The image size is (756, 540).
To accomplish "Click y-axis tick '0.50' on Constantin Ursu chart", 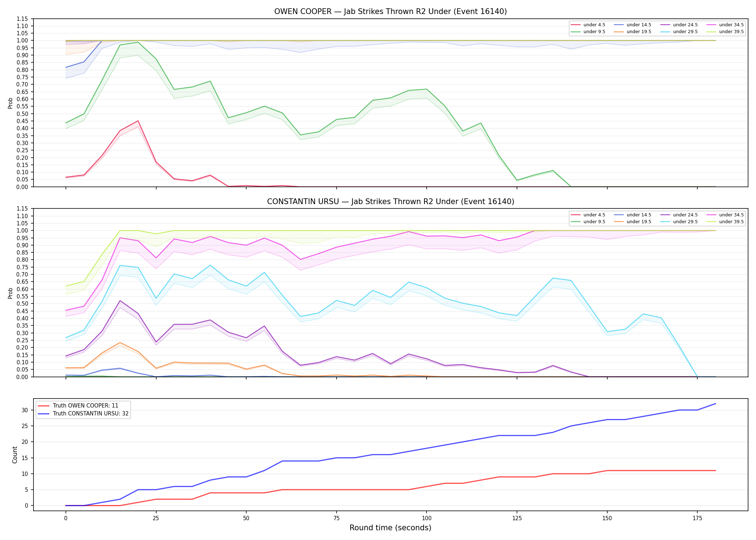I will pyautogui.click(x=22, y=304).
